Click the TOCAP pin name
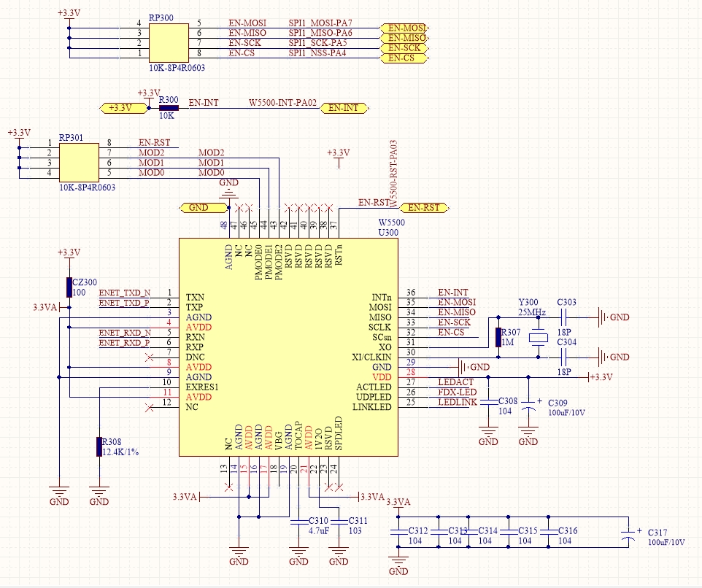The image size is (702, 588). pos(298,436)
